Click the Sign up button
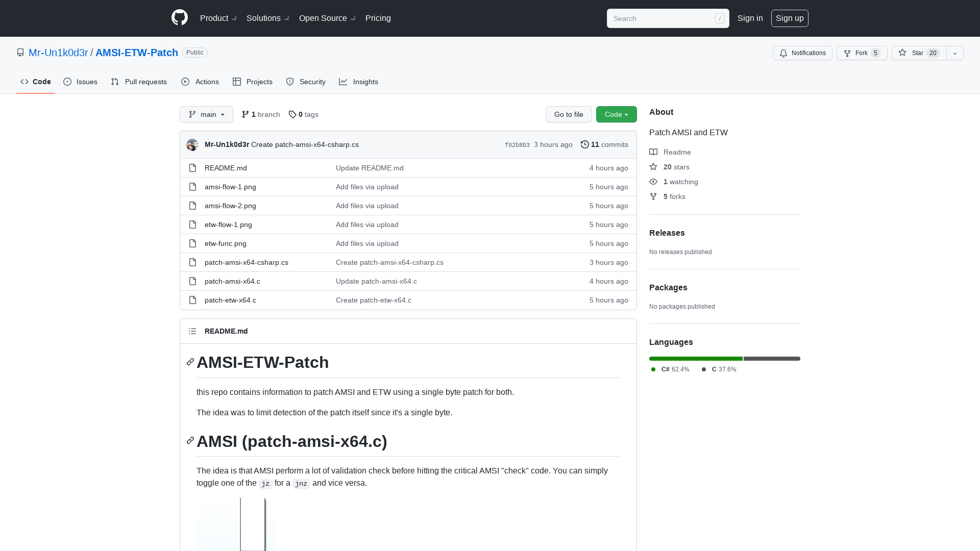Image resolution: width=980 pixels, height=551 pixels. click(790, 18)
